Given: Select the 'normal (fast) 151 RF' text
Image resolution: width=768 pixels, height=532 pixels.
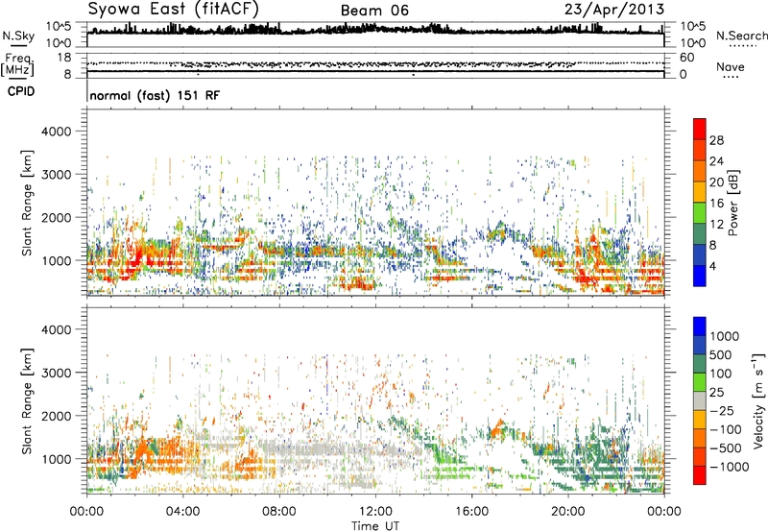Looking at the screenshot, I should [x=155, y=95].
